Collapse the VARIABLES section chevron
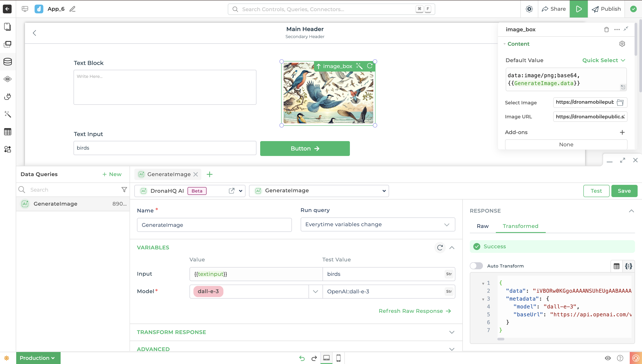This screenshot has height=364, width=642. point(452,247)
